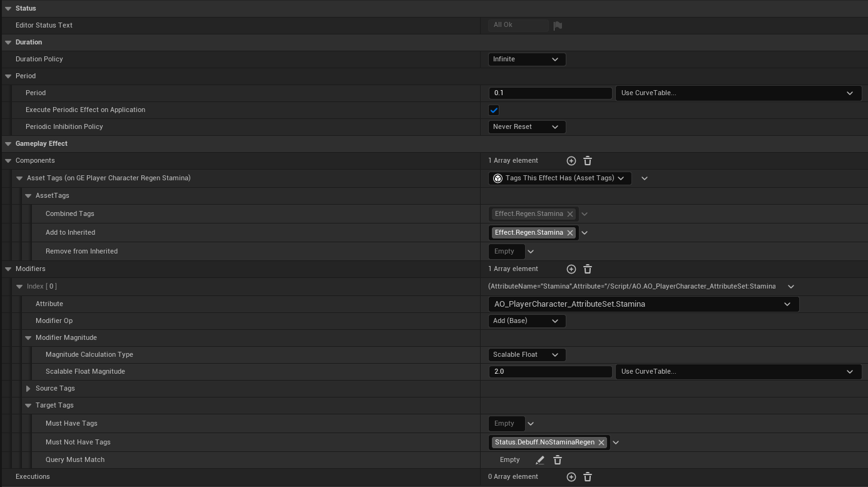
Task: Open Modifier Op Add (Base) dropdown
Action: pyautogui.click(x=527, y=321)
